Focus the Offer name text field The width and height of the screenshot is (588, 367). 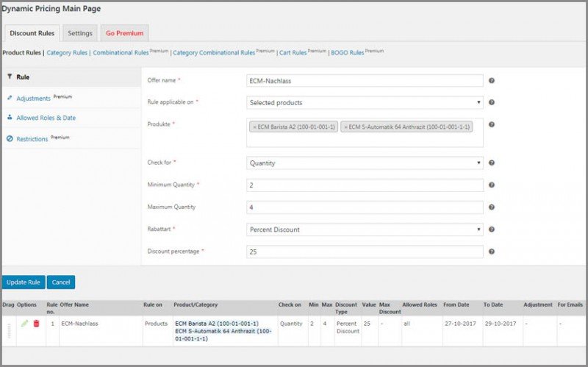[365, 81]
